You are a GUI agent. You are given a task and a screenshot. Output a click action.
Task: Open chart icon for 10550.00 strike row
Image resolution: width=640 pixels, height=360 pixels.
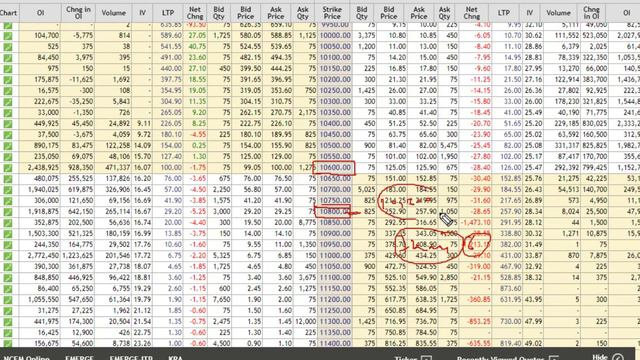(8, 157)
